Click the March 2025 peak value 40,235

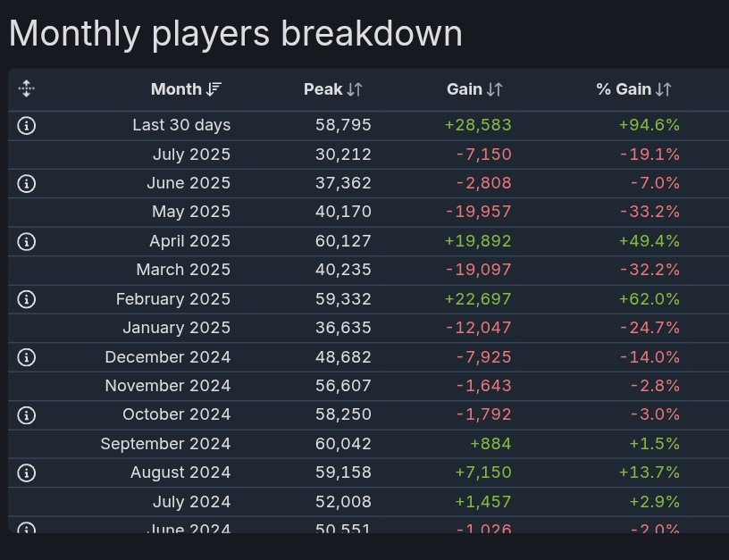[343, 271]
